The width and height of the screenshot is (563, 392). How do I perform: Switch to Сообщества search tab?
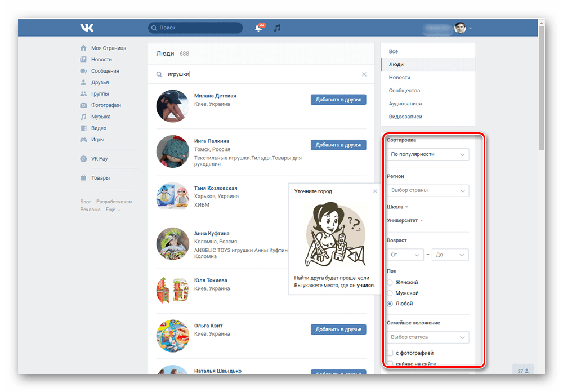coord(428,91)
